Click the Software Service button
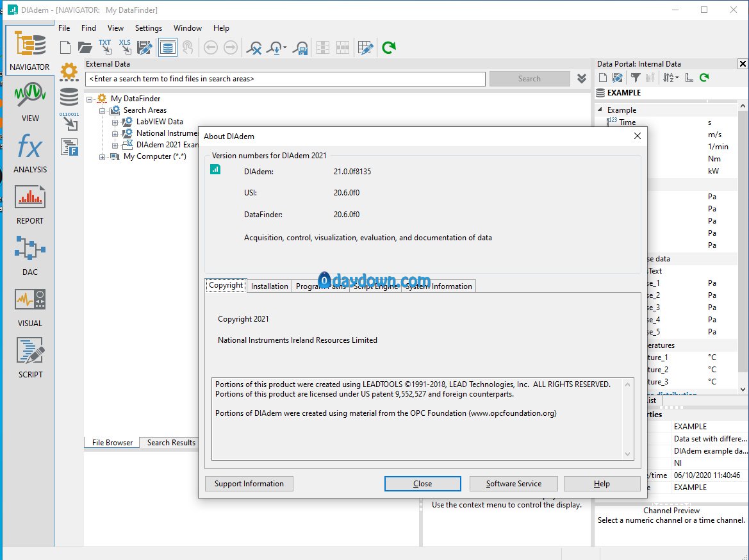Screen dimensions: 749x560 [x=513, y=484]
